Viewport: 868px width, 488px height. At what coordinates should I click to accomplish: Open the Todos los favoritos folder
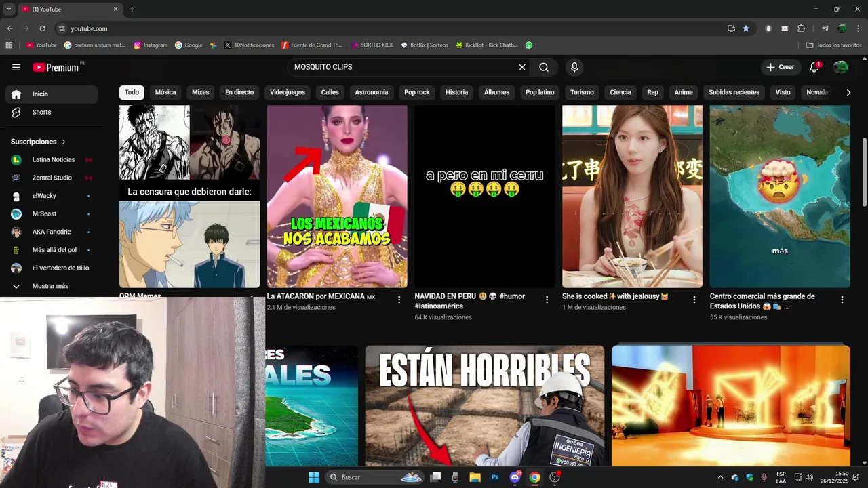833,45
